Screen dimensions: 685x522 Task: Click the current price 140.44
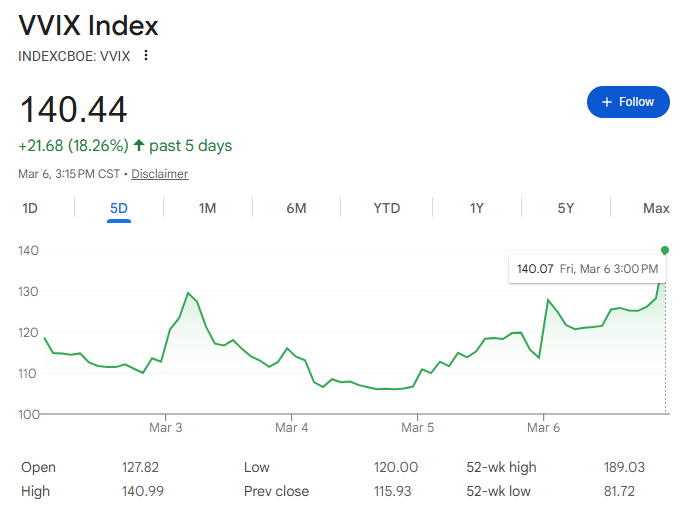pyautogui.click(x=74, y=110)
